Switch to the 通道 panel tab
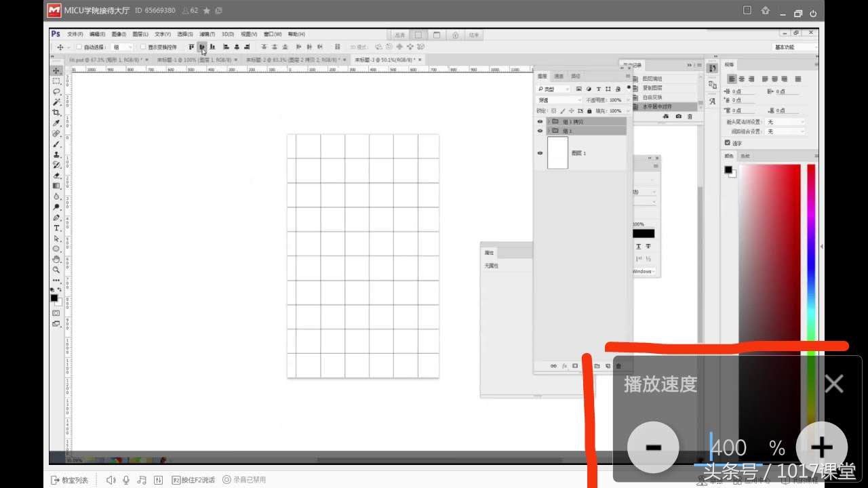Screen dimensions: 868x488 [x=559, y=76]
